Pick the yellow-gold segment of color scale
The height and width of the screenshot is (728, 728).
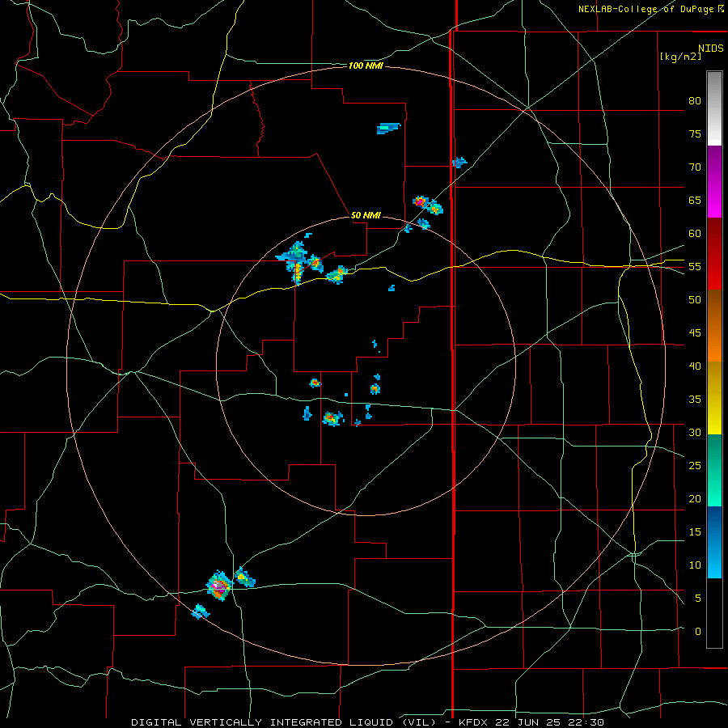click(x=714, y=397)
